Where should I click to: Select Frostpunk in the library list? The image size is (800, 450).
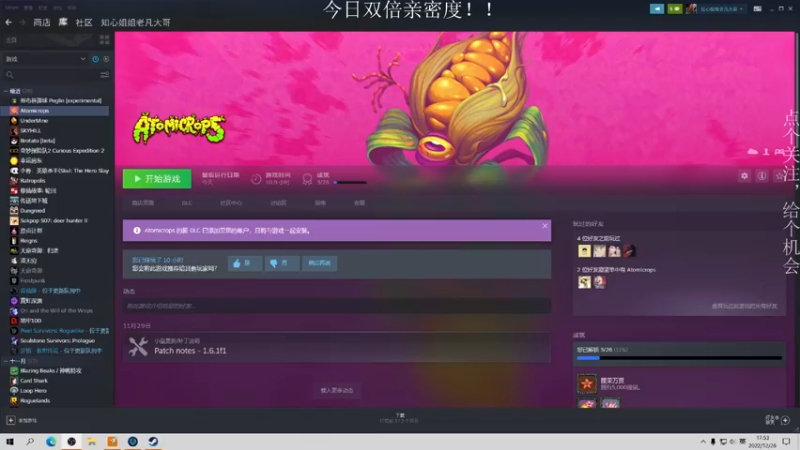(33, 281)
